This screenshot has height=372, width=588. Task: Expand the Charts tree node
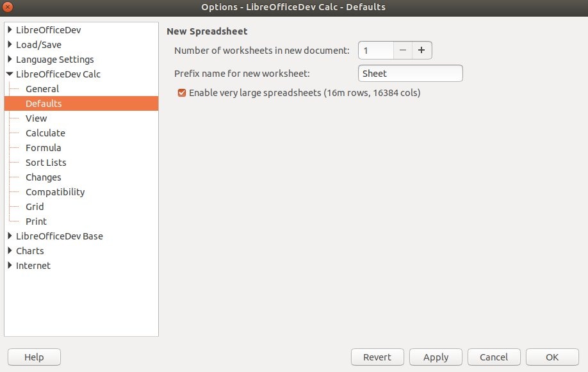10,250
